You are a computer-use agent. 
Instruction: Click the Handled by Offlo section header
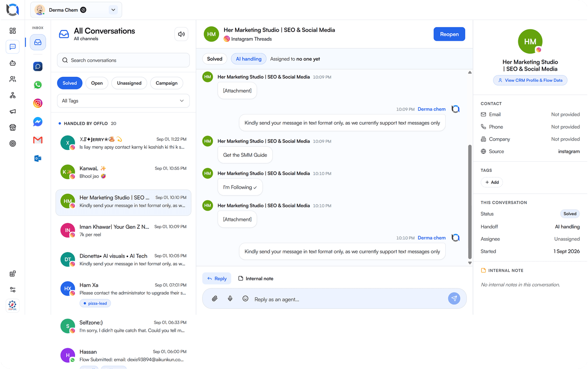click(x=87, y=123)
